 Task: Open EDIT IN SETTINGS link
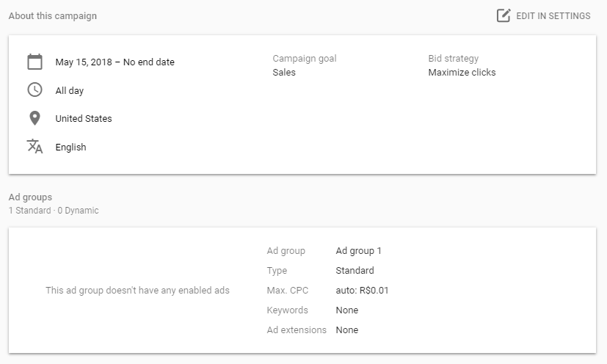coord(553,15)
